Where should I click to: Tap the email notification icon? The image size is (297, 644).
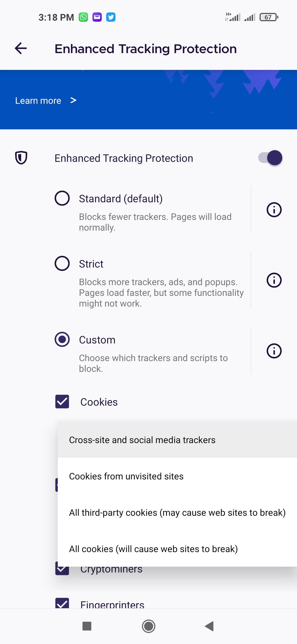pyautogui.click(x=97, y=17)
